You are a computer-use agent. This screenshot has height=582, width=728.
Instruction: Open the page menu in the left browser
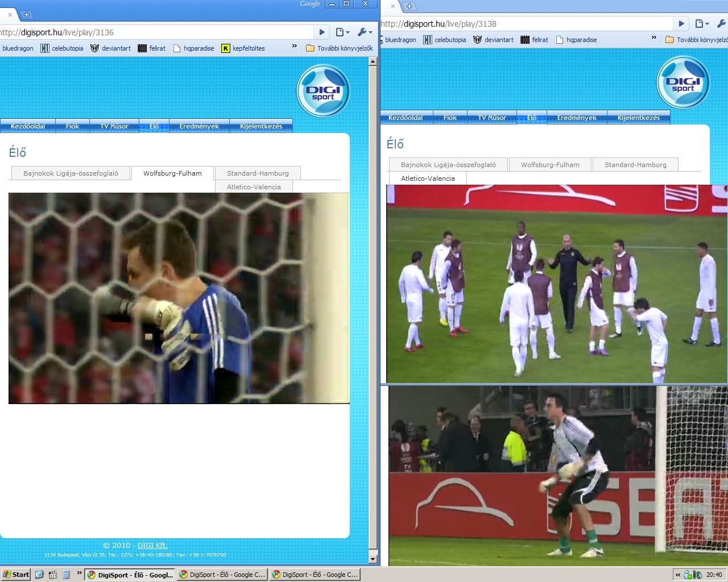point(342,32)
